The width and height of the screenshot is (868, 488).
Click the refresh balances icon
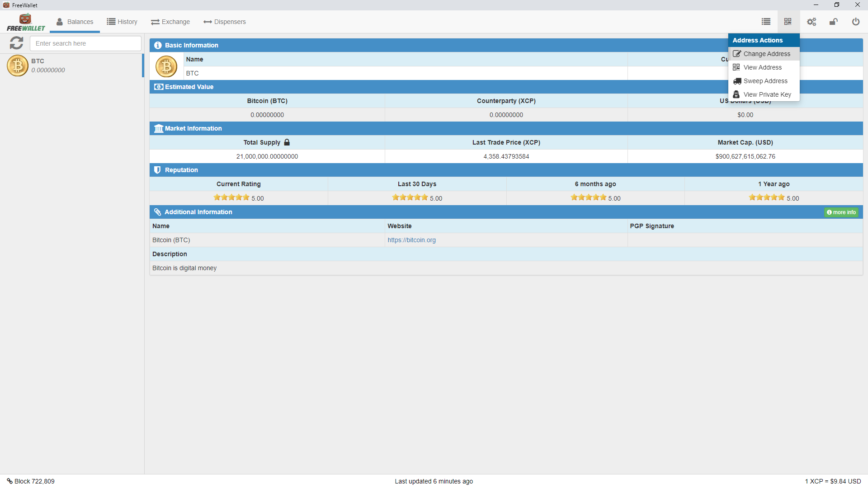17,43
